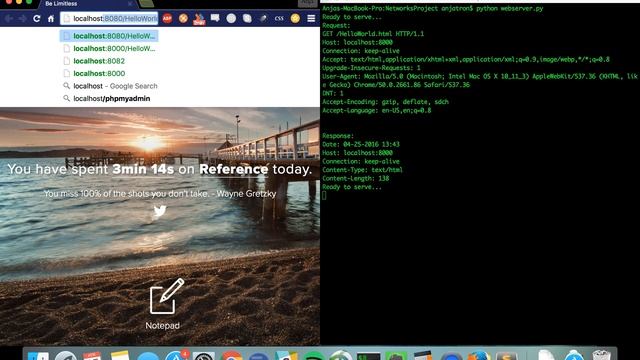Click 'GET /HelloWorld.html HTTP/1.1' in Terminal
Image resolution: width=640 pixels, height=360 pixels.
click(373, 34)
